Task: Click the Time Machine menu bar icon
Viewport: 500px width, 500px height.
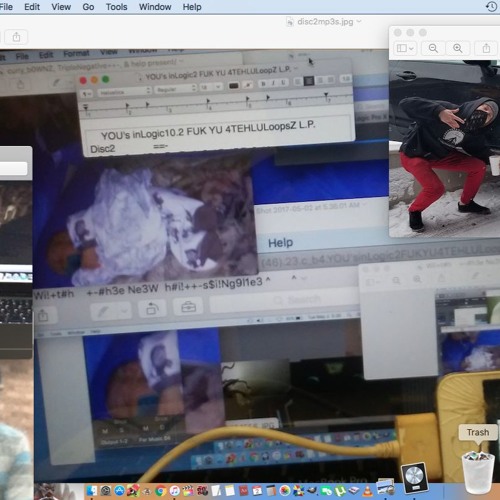Action: click(x=492, y=6)
